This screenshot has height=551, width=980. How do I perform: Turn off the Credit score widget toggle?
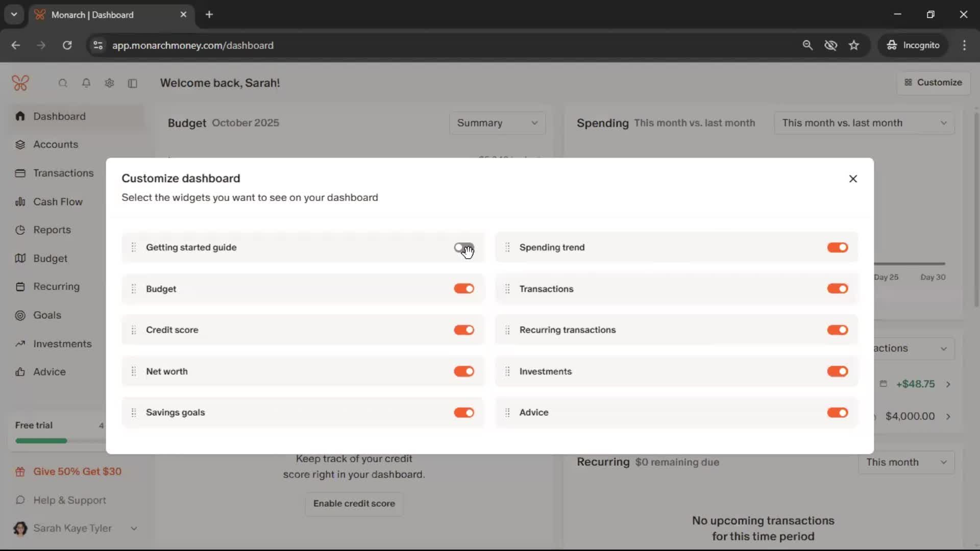pos(463,330)
